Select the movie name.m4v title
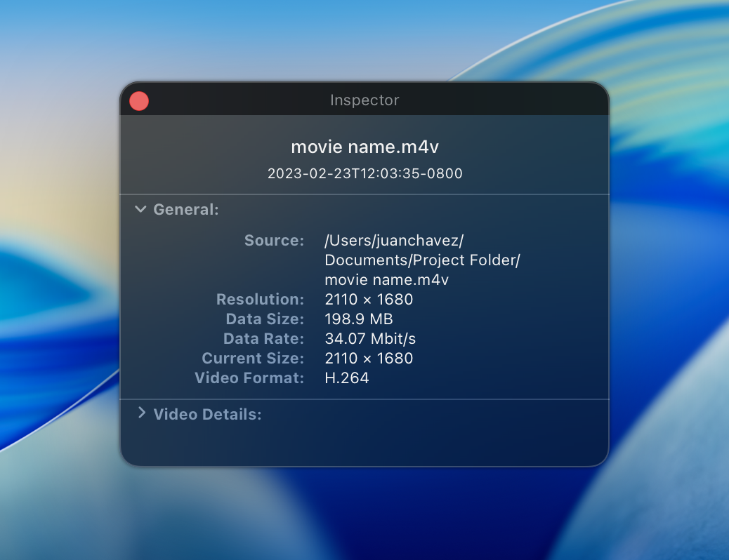 tap(364, 147)
